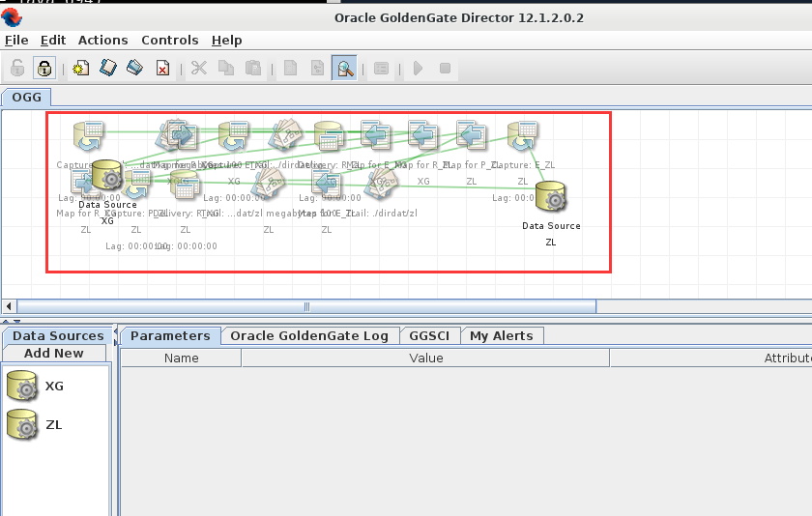Open the Help menu
Image resolution: width=812 pixels, height=516 pixels.
point(227,40)
